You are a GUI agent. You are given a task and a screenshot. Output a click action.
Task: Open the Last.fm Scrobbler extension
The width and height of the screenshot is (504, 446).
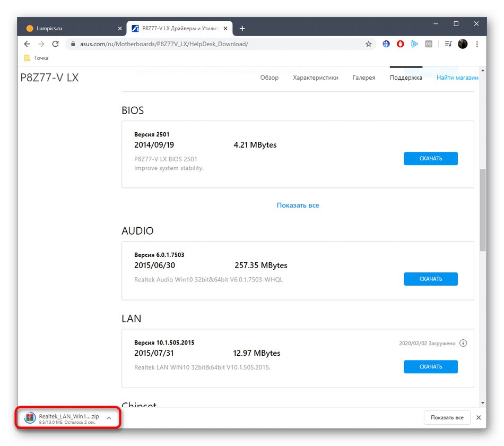[429, 44]
